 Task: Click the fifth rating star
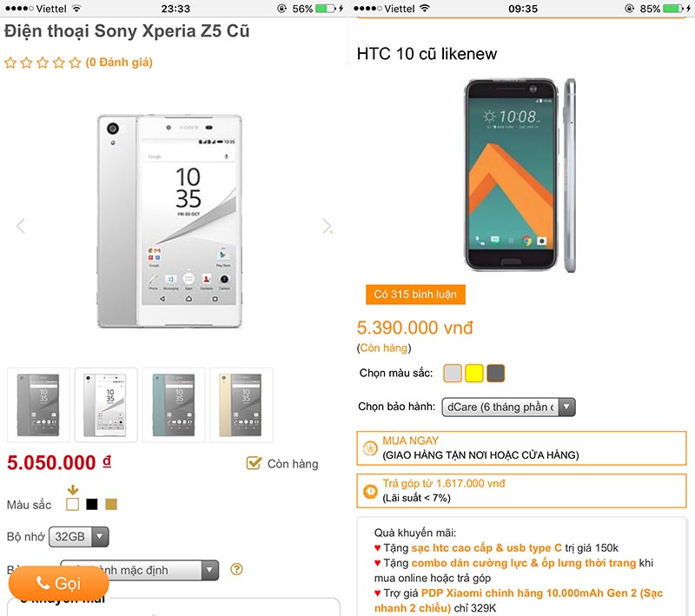pos(75,63)
